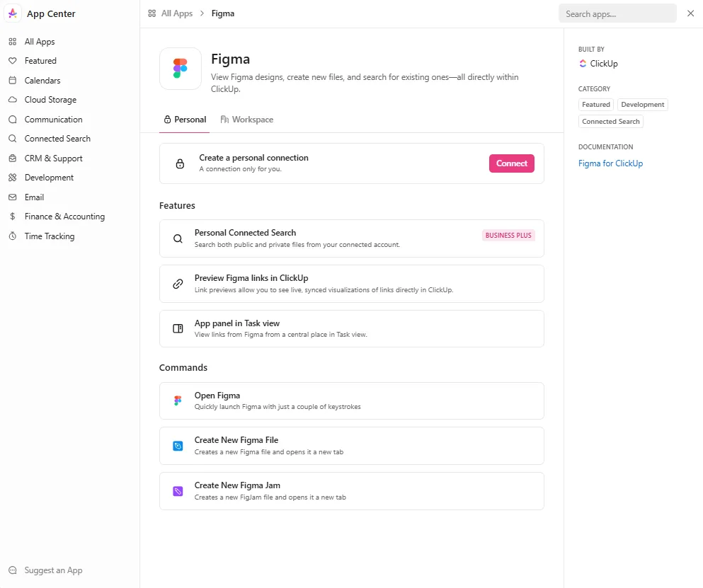Switch to the Personal tab
The width and height of the screenshot is (703, 588).
(x=185, y=120)
